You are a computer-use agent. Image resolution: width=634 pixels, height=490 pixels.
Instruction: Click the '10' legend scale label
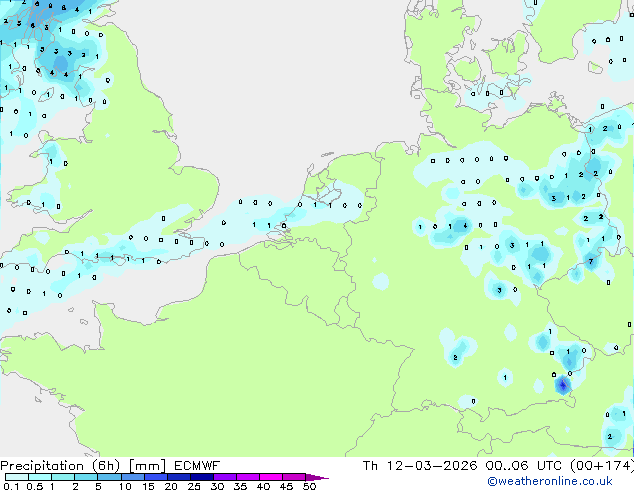pos(125,486)
